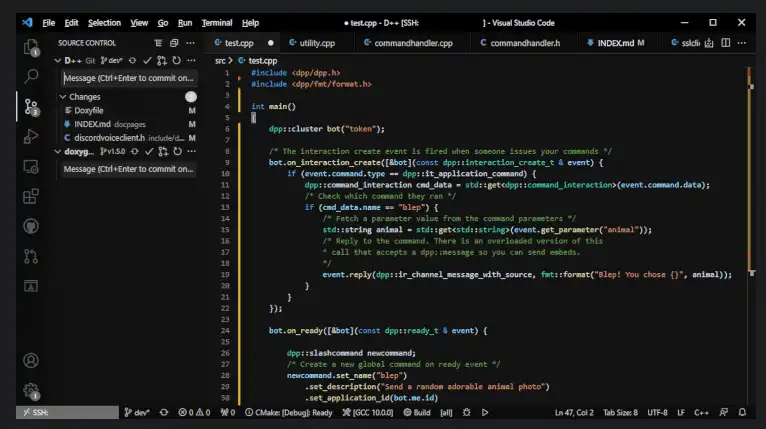Open the Run and Debug view
Screen dimensions: 766x429
(31, 136)
